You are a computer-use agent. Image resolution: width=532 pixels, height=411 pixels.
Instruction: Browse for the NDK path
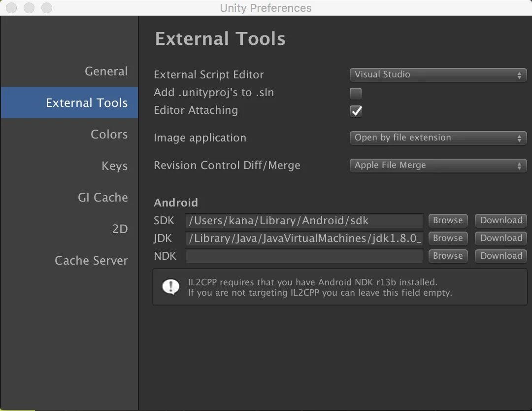pyautogui.click(x=448, y=256)
